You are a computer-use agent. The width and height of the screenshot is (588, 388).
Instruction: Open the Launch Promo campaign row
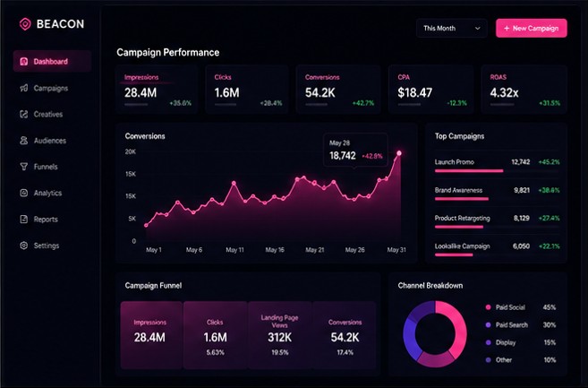[497, 165]
